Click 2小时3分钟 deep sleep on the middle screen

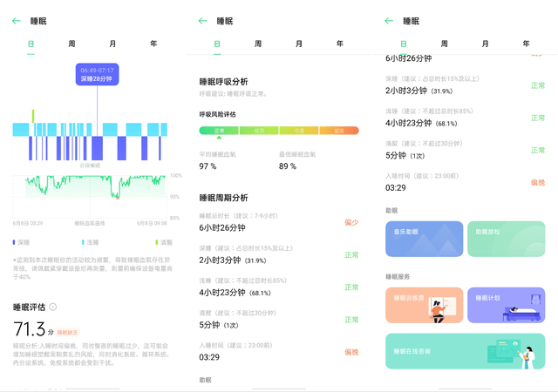(220, 260)
